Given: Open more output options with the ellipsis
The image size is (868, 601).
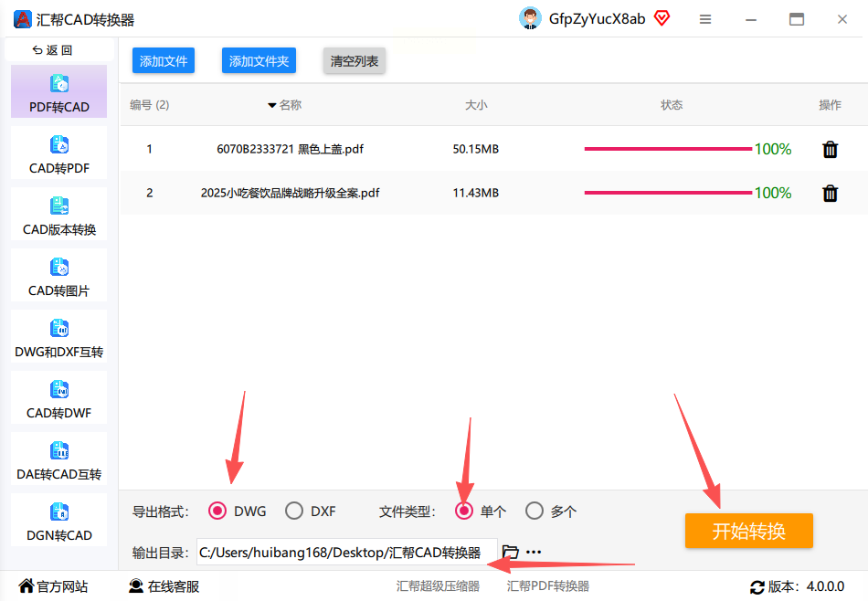Looking at the screenshot, I should (x=534, y=552).
